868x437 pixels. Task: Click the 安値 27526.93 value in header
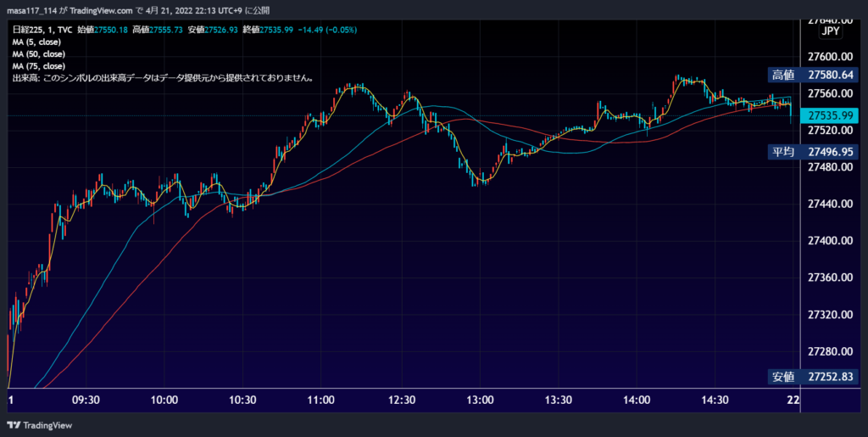(x=213, y=30)
